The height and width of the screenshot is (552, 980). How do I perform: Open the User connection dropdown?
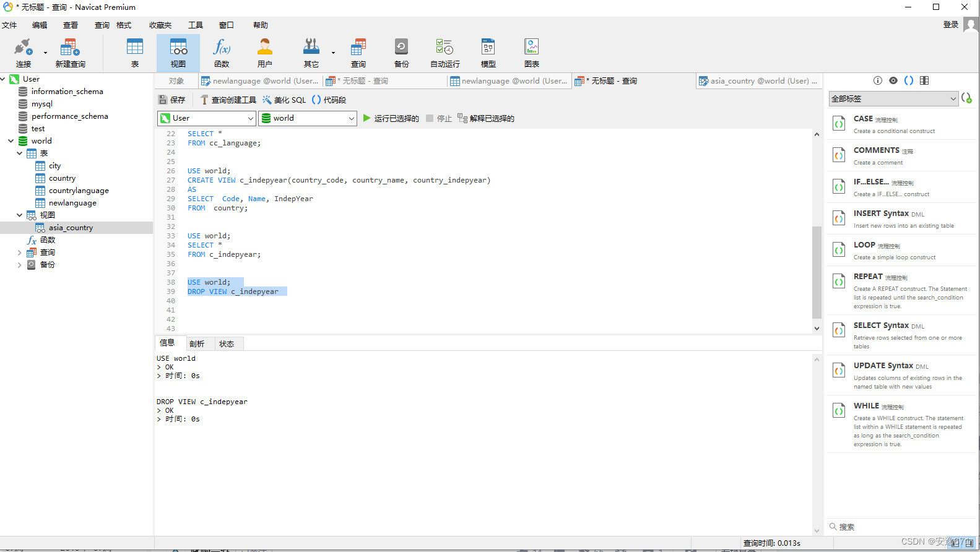click(207, 118)
